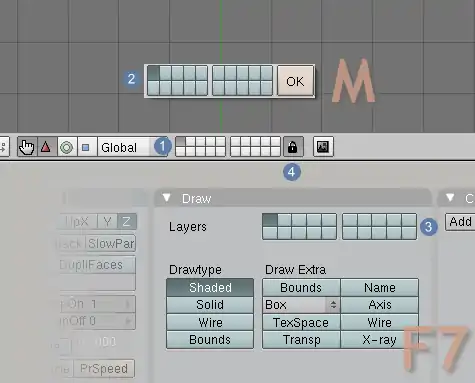
Task: Click the faded SlowPar button
Action: point(111,243)
